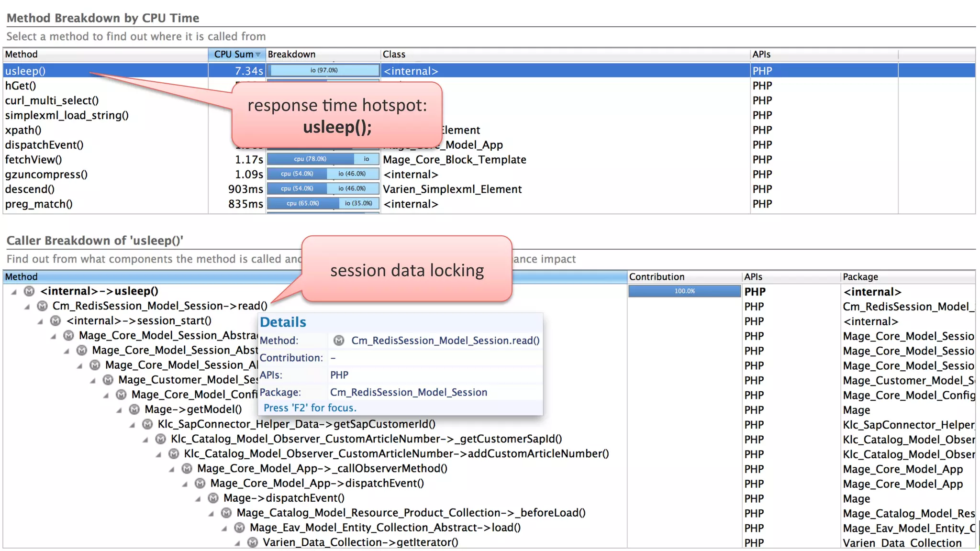The height and width of the screenshot is (551, 980).
Task: Click method icon beside Mage_Customer_Model_Ses row
Action: 108,380
